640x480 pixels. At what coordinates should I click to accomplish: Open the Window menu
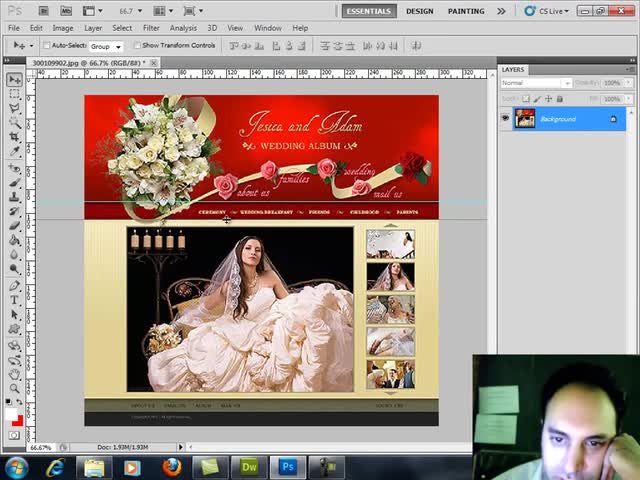tap(267, 28)
